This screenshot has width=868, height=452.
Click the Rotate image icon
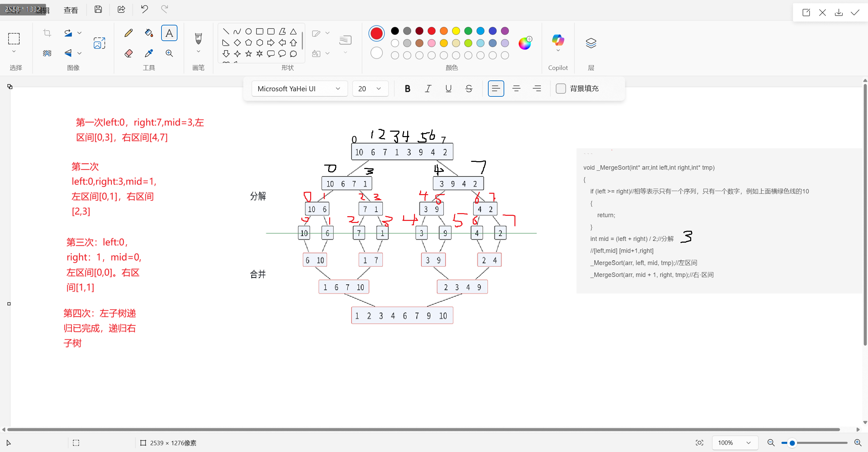(68, 33)
